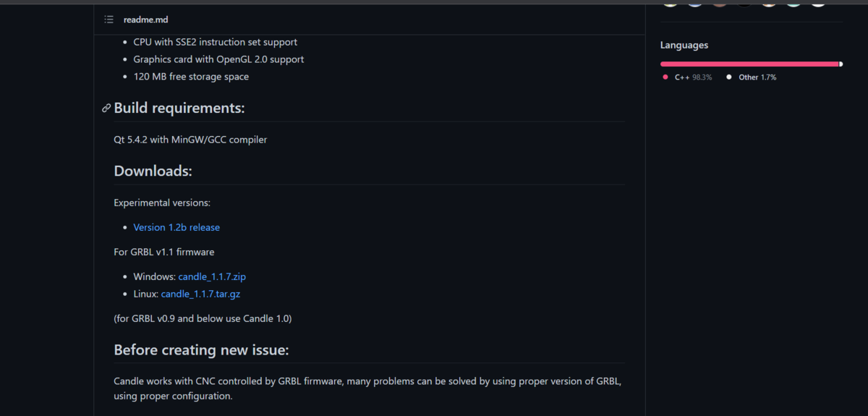Click the white Other legend dot
868x416 pixels.
[x=729, y=77]
